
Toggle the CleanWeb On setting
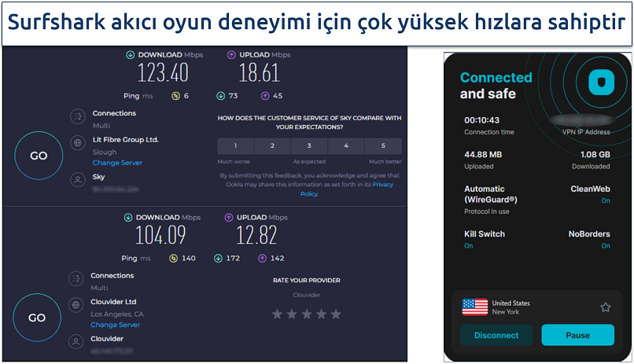point(605,201)
